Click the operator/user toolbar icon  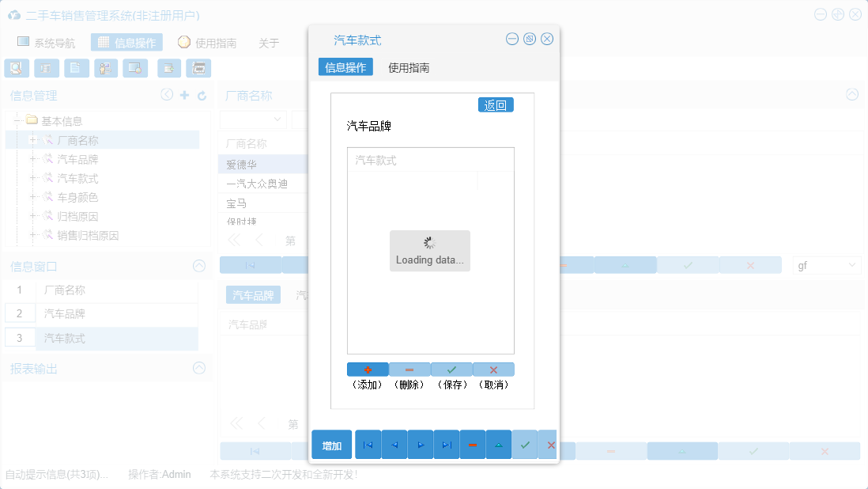pyautogui.click(x=105, y=68)
